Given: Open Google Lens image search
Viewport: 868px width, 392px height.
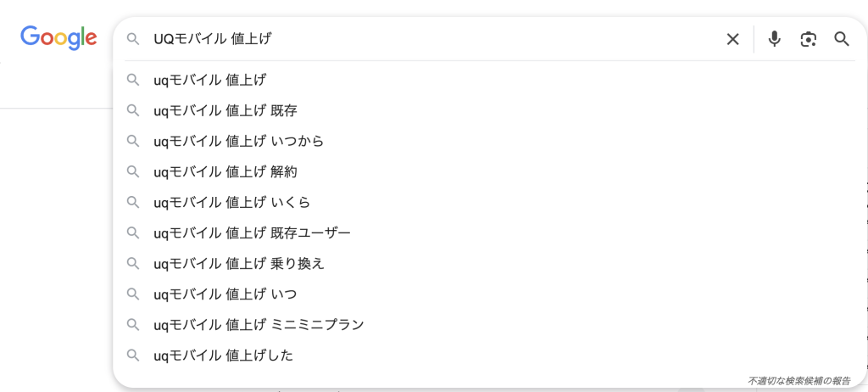Looking at the screenshot, I should click(809, 39).
